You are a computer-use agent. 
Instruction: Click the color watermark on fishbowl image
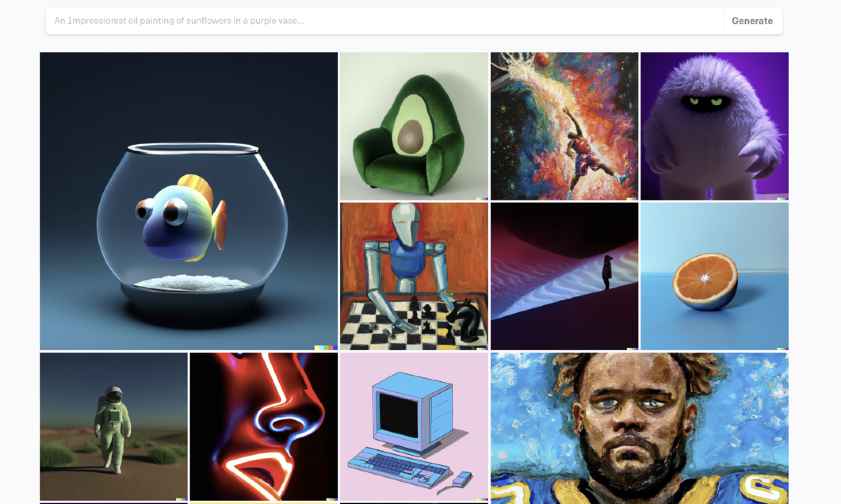tap(326, 348)
